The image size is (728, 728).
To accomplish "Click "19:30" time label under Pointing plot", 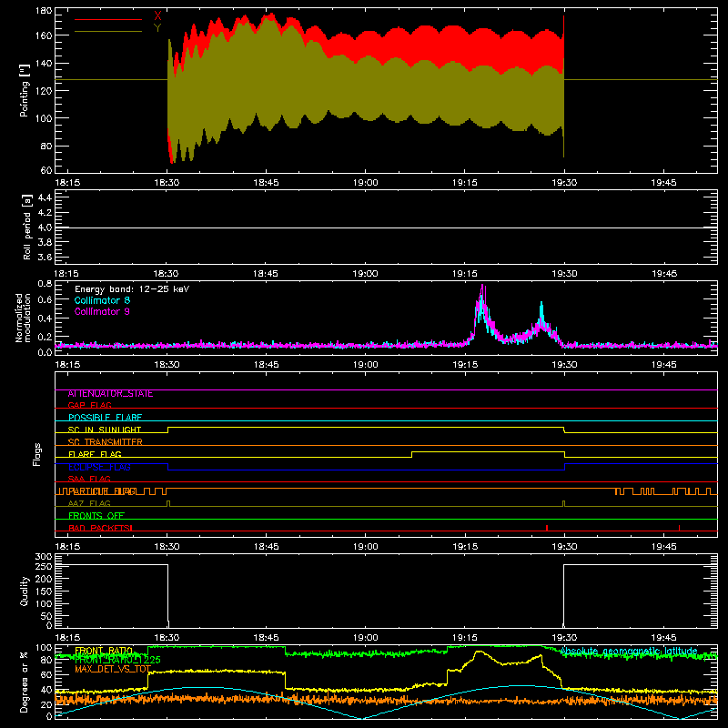I will (x=564, y=183).
